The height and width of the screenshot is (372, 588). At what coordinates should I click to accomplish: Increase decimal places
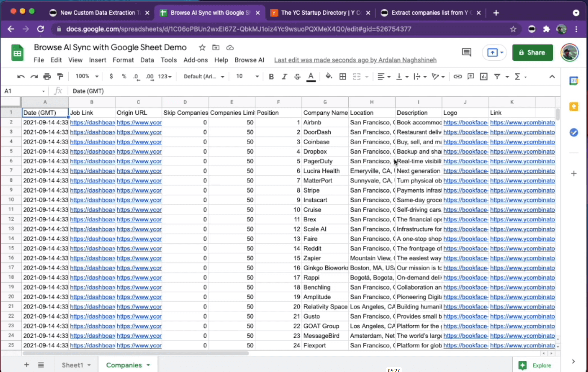pyautogui.click(x=150, y=77)
